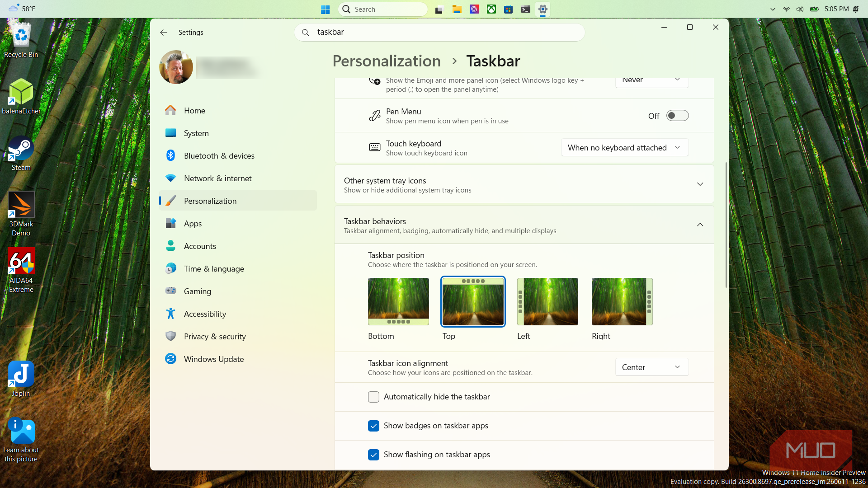
Task: Open the purple app icon in taskbar
Action: (x=474, y=9)
